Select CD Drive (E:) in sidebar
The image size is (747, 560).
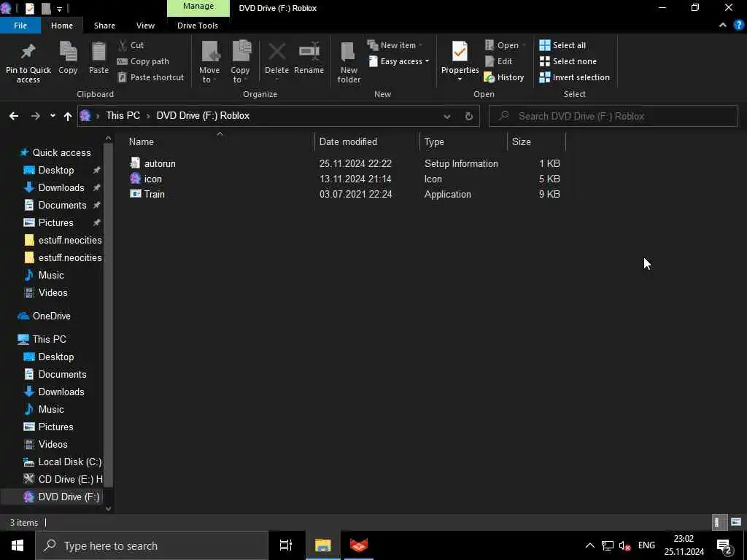70,480
